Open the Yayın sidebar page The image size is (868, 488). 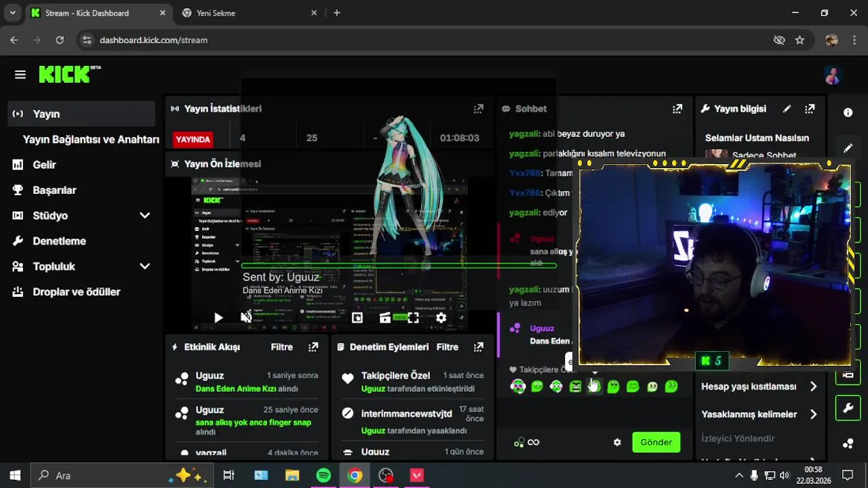click(81, 114)
